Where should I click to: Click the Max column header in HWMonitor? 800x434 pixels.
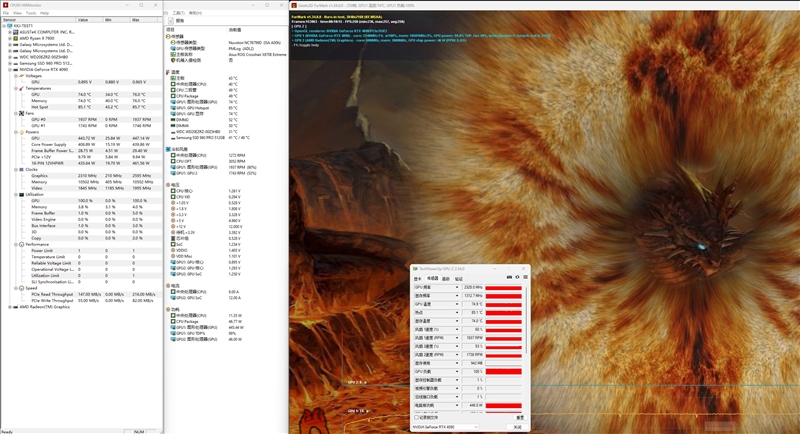click(x=144, y=19)
